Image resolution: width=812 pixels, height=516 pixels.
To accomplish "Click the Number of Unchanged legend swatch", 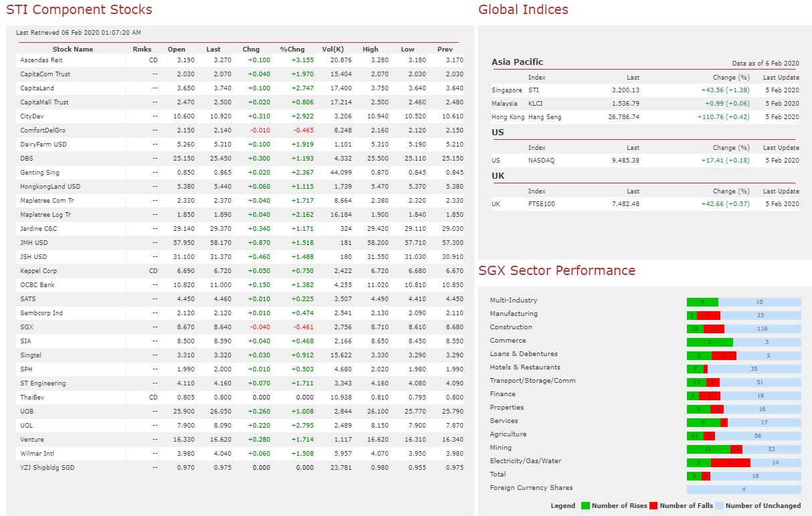I will click(x=719, y=505).
